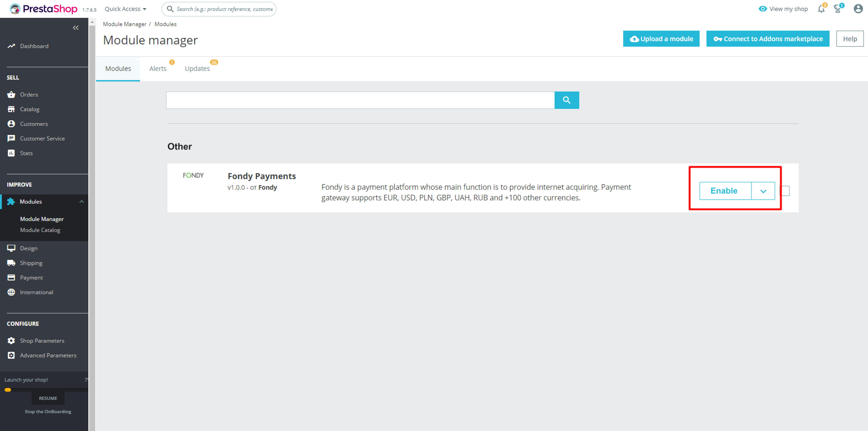This screenshot has width=868, height=431.
Task: Click the Stop the OnBoarding link
Action: pyautogui.click(x=48, y=412)
